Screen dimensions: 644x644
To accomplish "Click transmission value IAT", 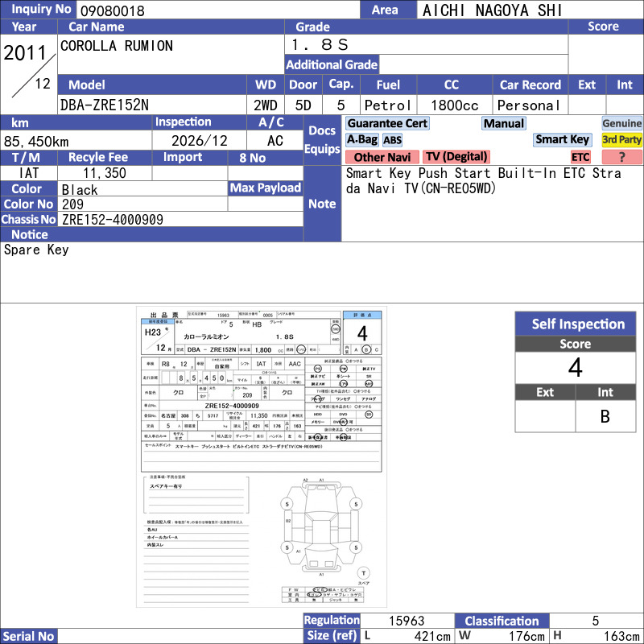I will coord(29,173).
